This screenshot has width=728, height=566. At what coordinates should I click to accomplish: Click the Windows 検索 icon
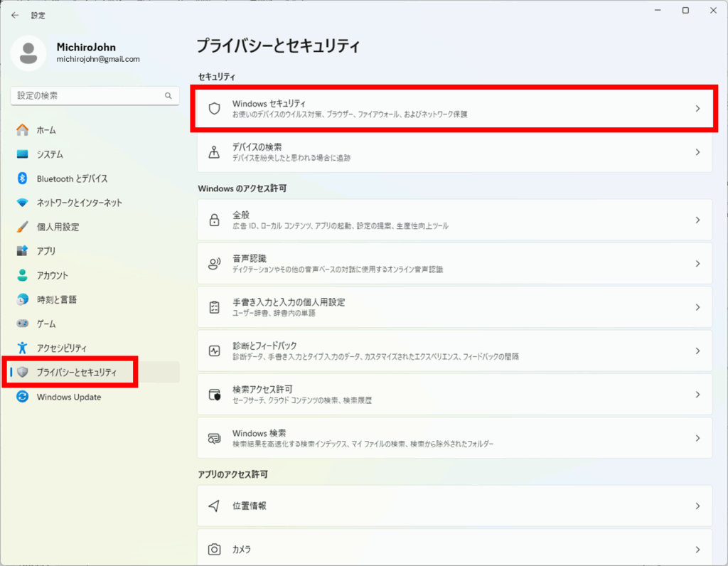coord(214,438)
